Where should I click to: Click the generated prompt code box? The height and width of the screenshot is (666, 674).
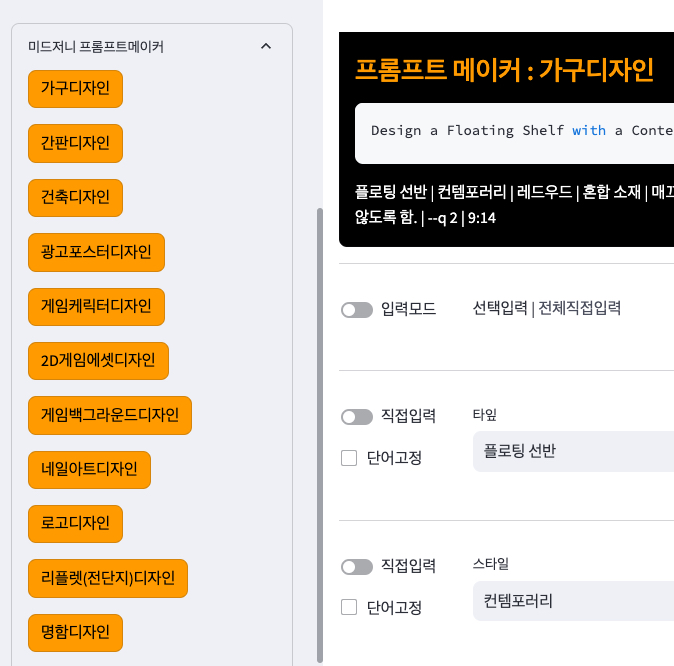[x=514, y=131]
